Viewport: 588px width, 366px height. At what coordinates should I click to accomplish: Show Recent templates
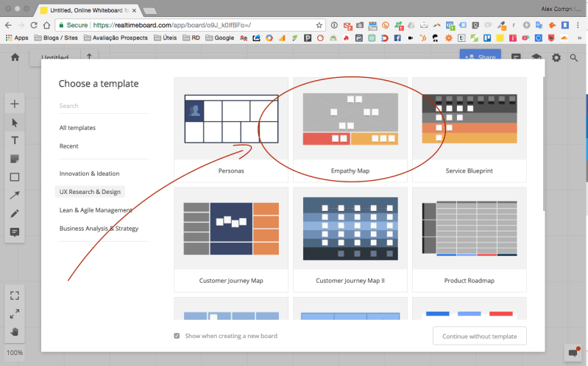click(69, 146)
